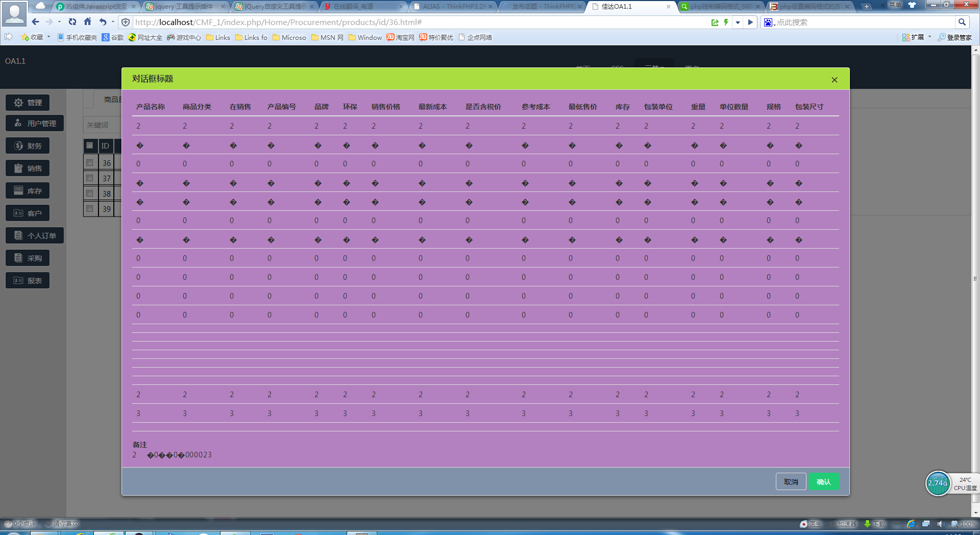980x535 pixels.
Task: Click the 取消 cancel button
Action: [x=791, y=481]
